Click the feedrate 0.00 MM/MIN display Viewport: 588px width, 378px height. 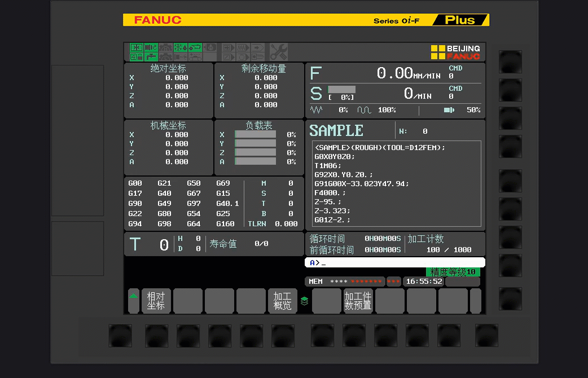point(409,73)
